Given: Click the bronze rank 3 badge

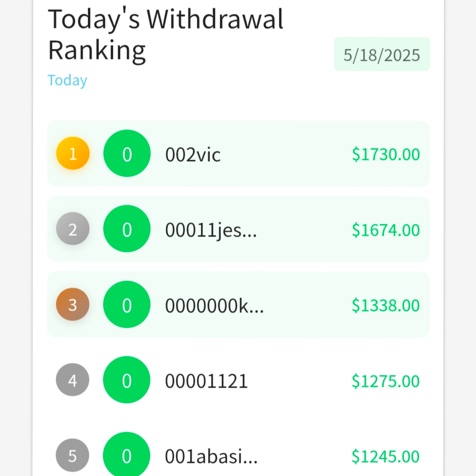Looking at the screenshot, I should point(73,304).
